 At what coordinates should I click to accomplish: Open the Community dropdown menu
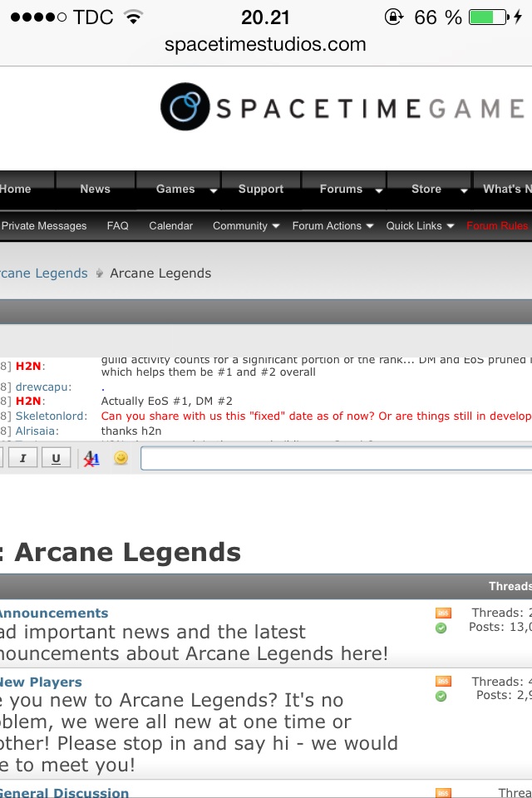(x=246, y=226)
